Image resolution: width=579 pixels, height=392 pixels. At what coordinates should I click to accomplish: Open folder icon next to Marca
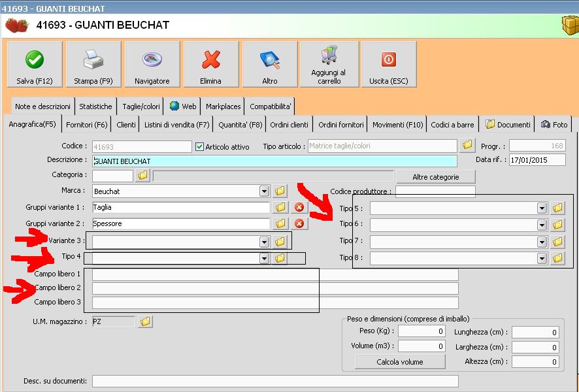click(280, 191)
